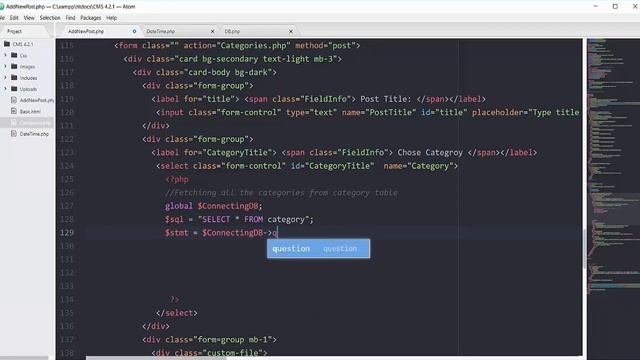
Task: Expand the Includes folder arrow
Action: tap(5, 78)
